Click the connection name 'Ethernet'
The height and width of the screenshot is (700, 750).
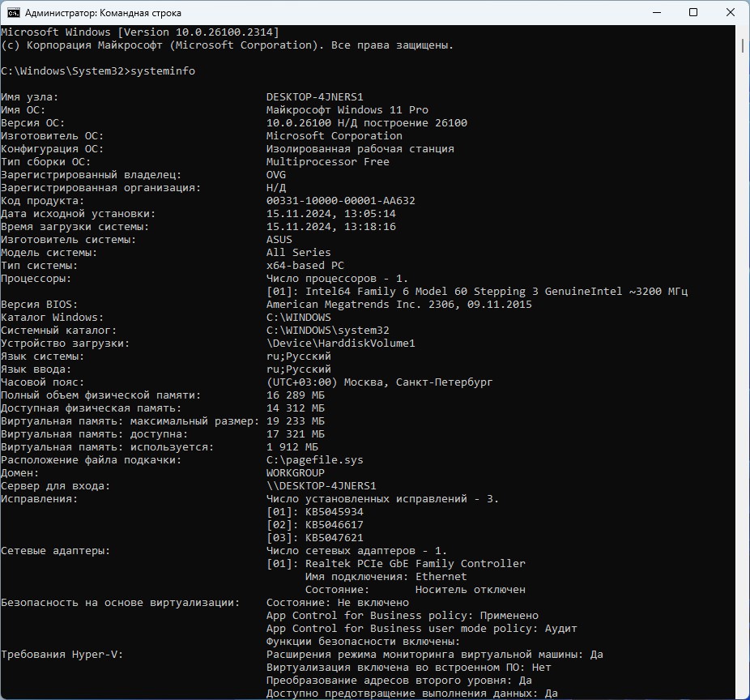[441, 576]
